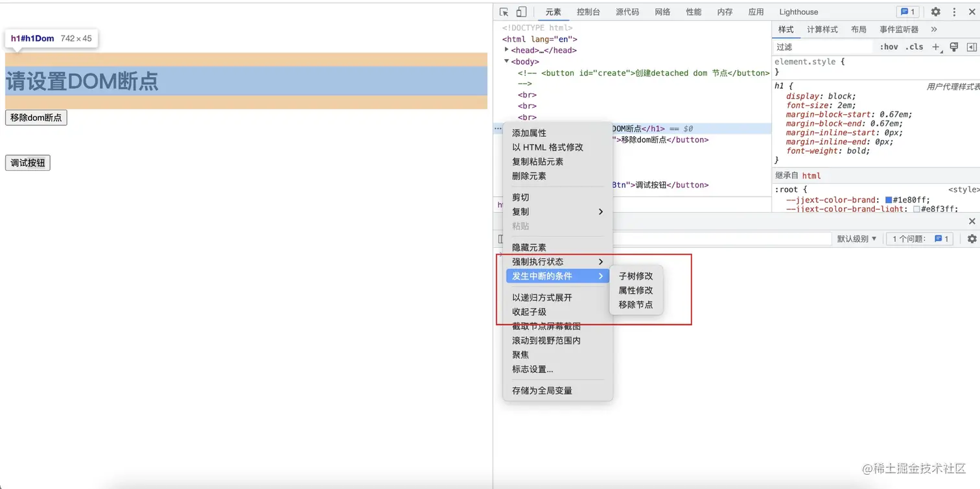Select the 样式 styles tab
Screen dimensions: 980x489
click(x=786, y=29)
